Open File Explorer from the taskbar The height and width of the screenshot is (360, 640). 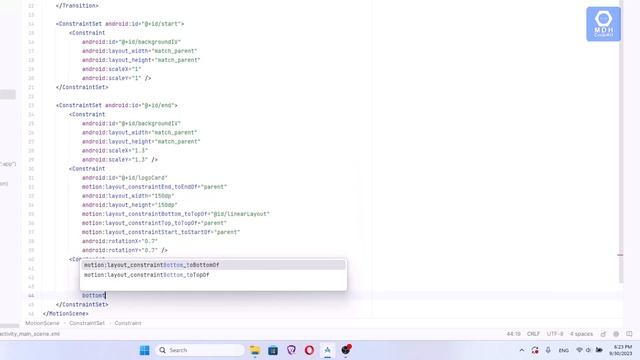click(x=255, y=350)
